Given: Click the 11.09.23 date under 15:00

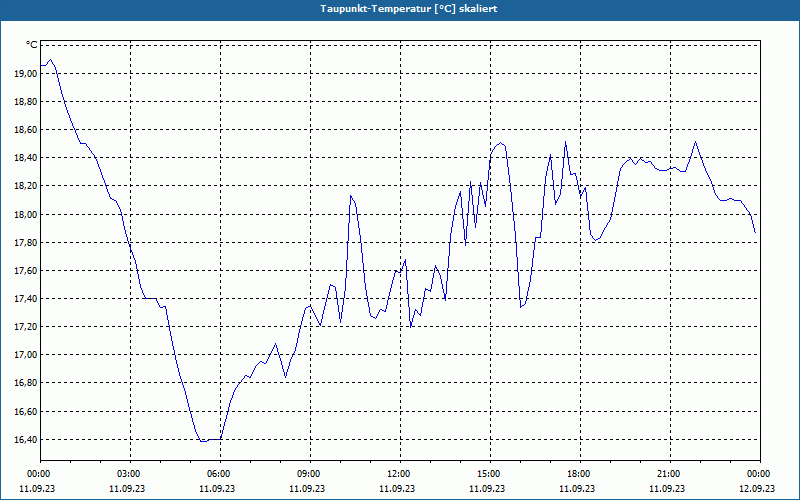Looking at the screenshot, I should tap(487, 488).
